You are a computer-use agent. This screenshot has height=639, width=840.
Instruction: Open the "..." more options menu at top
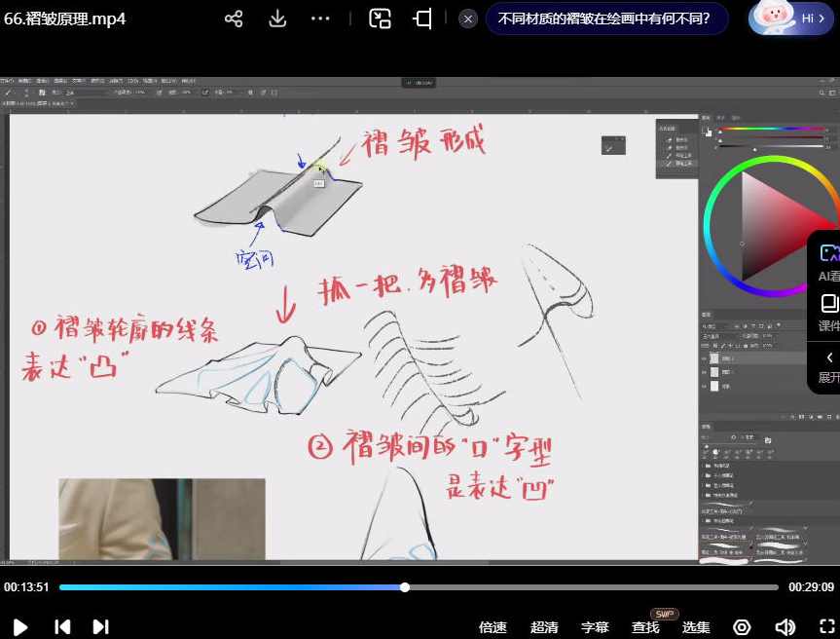click(320, 19)
